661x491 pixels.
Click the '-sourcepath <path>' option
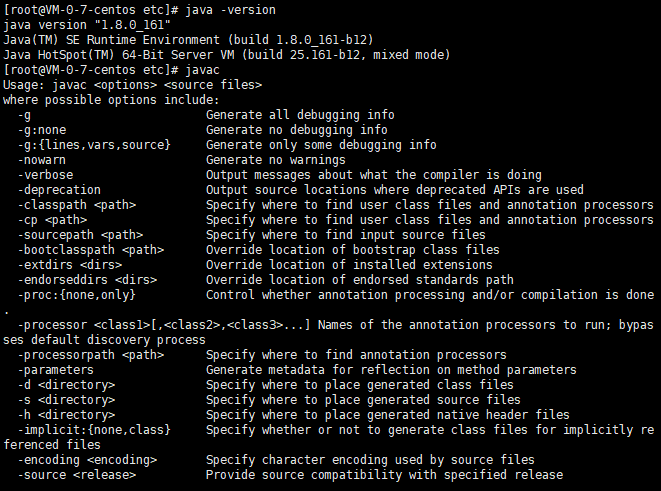coord(81,235)
